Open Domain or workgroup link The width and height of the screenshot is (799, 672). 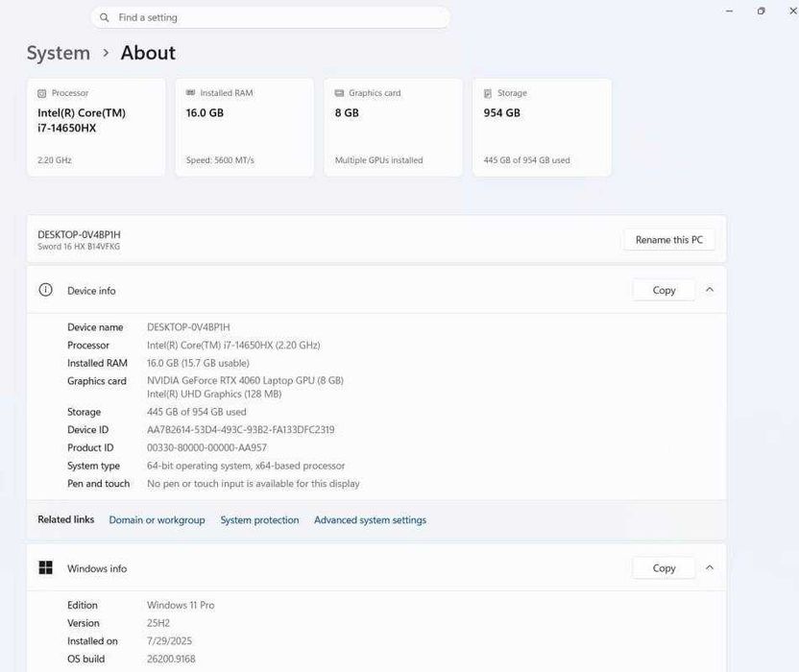[157, 519]
